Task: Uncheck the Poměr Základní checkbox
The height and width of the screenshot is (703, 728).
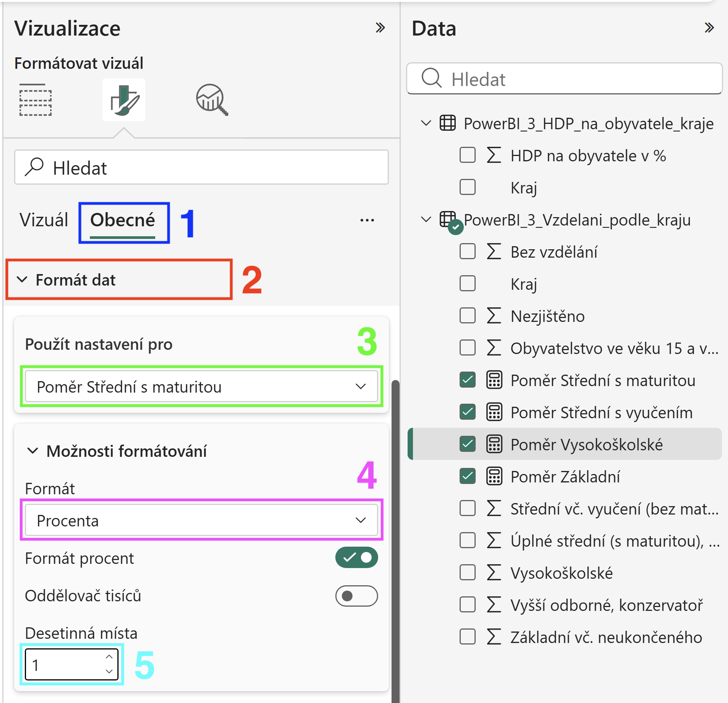Action: (467, 476)
